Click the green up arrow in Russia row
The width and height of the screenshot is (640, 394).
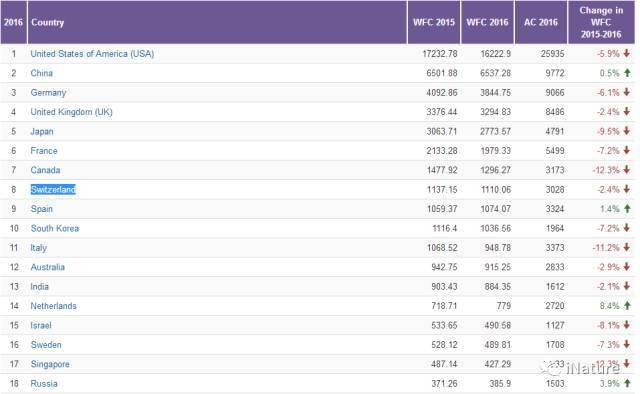(x=627, y=383)
